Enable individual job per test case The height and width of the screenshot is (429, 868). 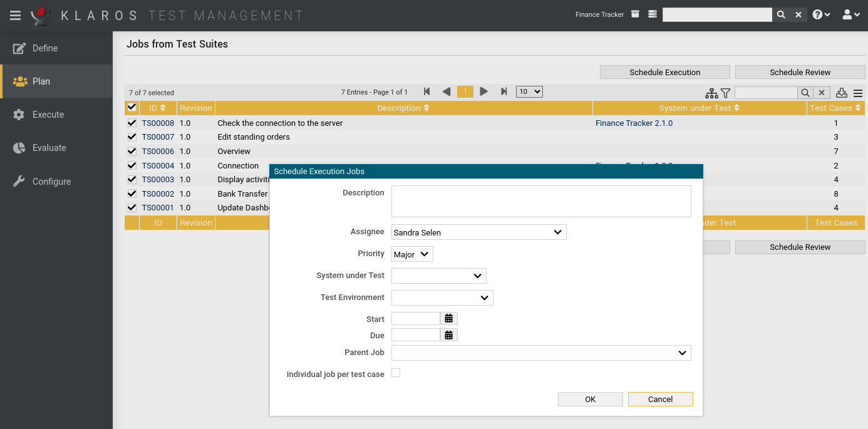click(x=395, y=372)
